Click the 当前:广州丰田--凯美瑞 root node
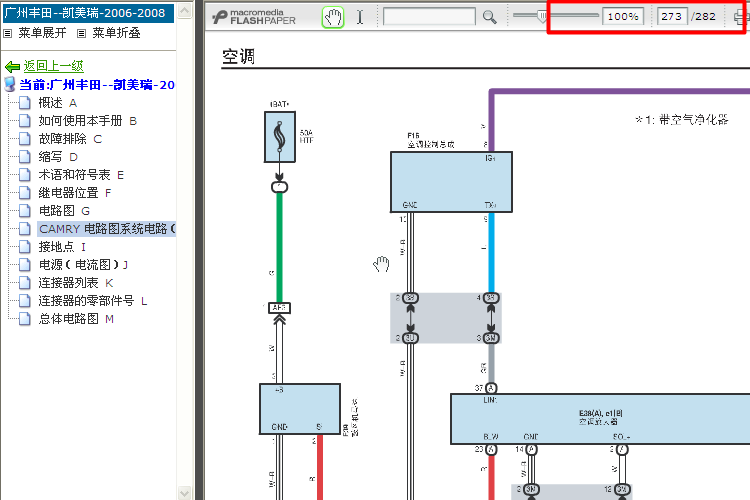The width and height of the screenshot is (750, 500). coord(97,85)
